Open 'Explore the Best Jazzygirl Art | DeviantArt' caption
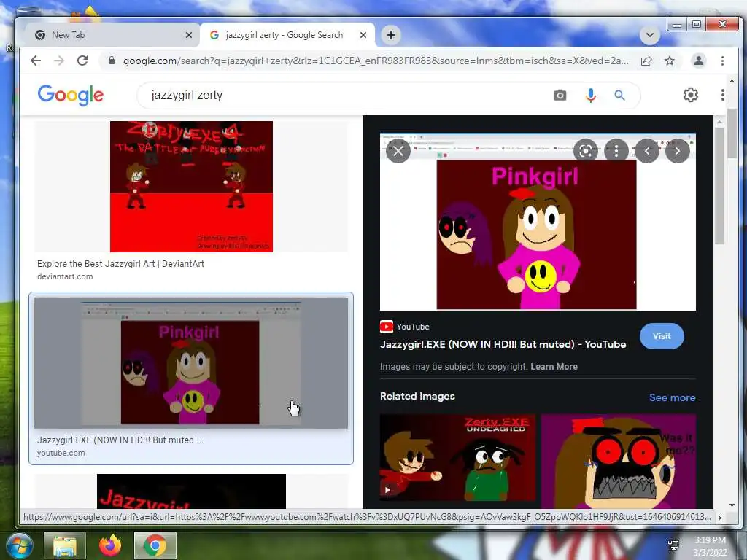The image size is (747, 560). (x=120, y=264)
